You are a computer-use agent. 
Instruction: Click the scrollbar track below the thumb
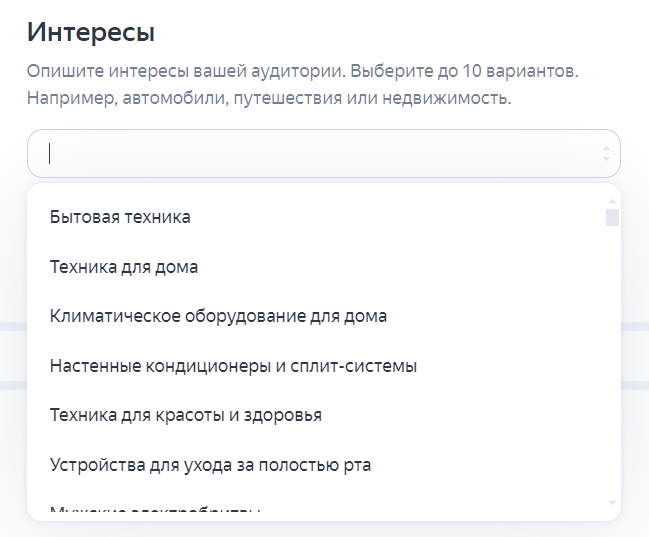(612, 360)
